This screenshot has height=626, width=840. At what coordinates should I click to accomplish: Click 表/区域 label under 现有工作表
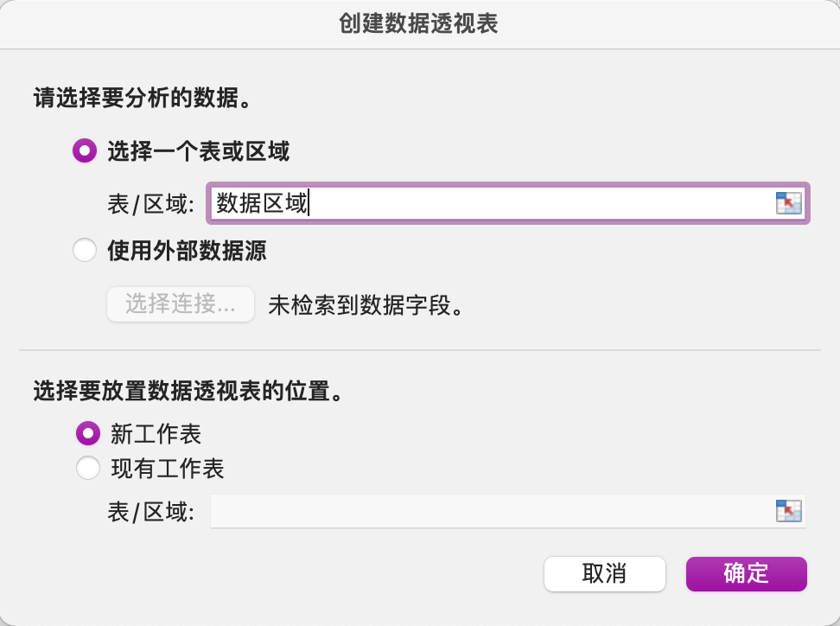pyautogui.click(x=151, y=511)
